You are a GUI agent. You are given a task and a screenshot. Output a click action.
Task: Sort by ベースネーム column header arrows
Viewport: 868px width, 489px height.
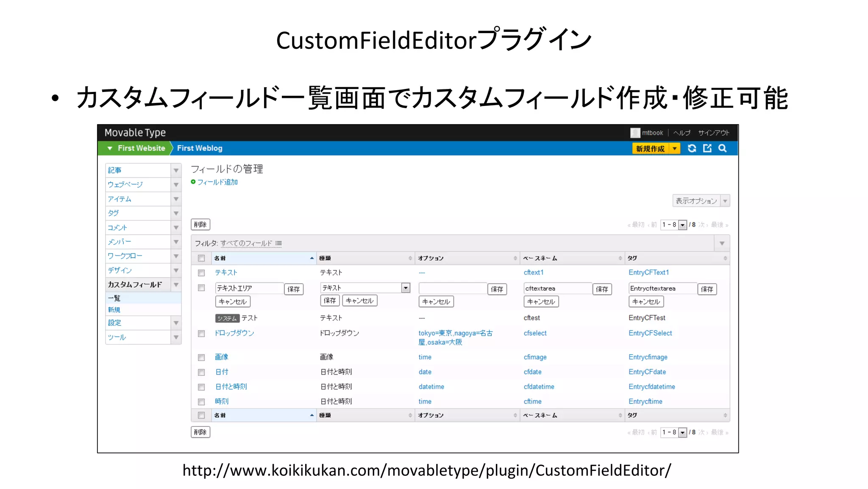pyautogui.click(x=620, y=258)
